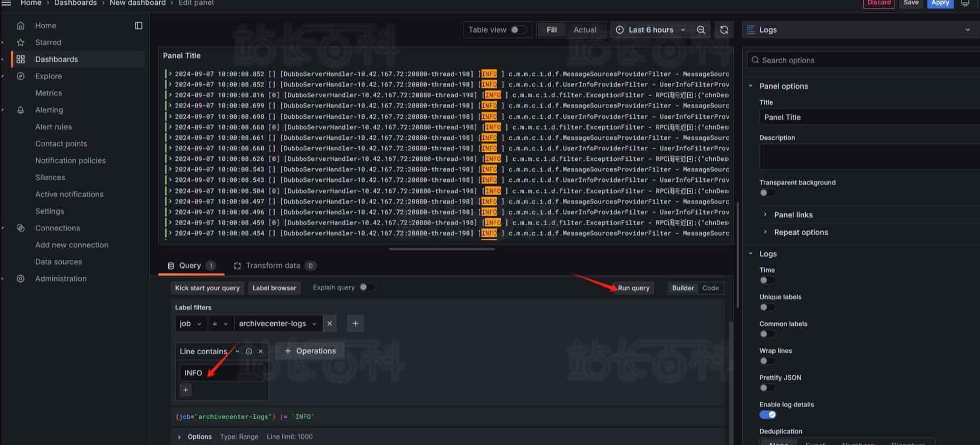Click the Run query button

click(x=633, y=288)
